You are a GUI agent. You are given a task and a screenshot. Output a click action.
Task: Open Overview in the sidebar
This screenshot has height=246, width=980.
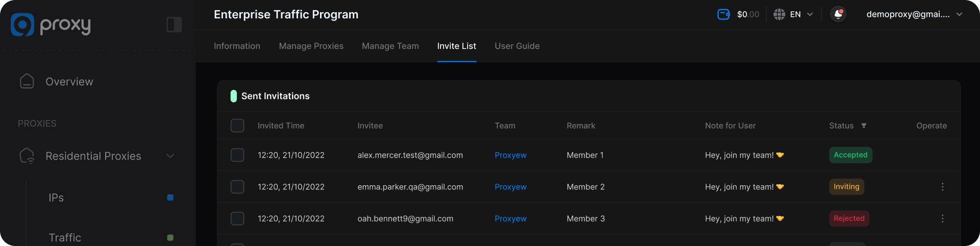69,82
